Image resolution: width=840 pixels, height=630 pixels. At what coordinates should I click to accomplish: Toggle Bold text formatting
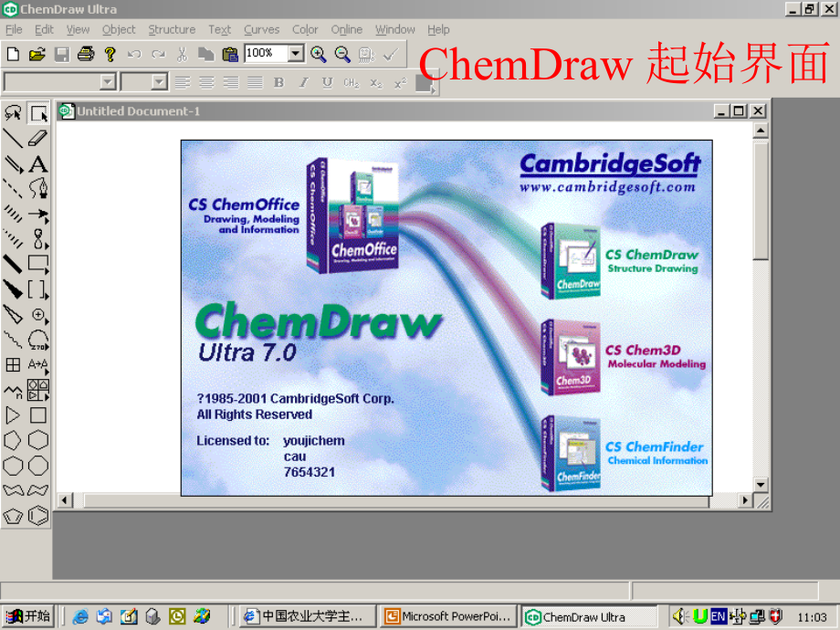tap(279, 82)
